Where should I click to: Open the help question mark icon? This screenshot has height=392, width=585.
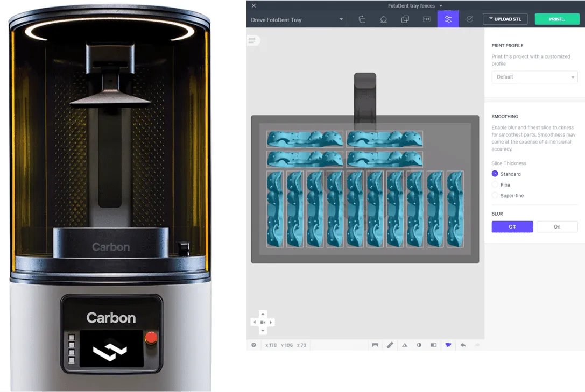click(253, 345)
